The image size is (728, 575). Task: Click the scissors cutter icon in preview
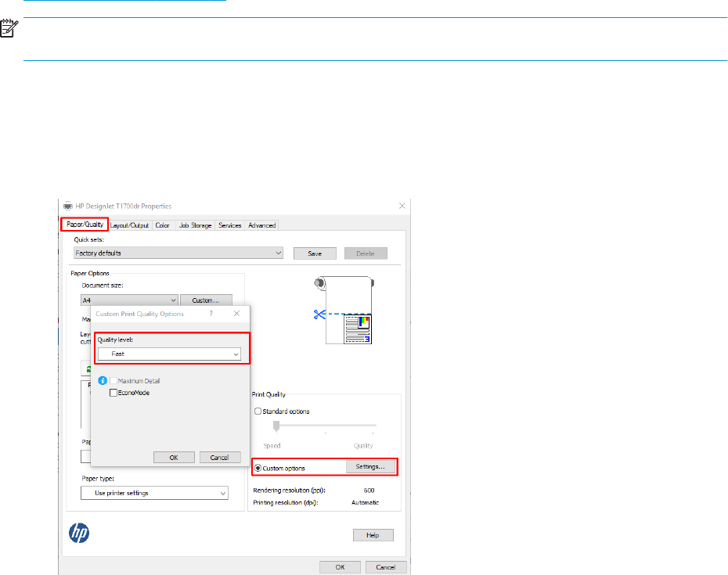pos(319,314)
